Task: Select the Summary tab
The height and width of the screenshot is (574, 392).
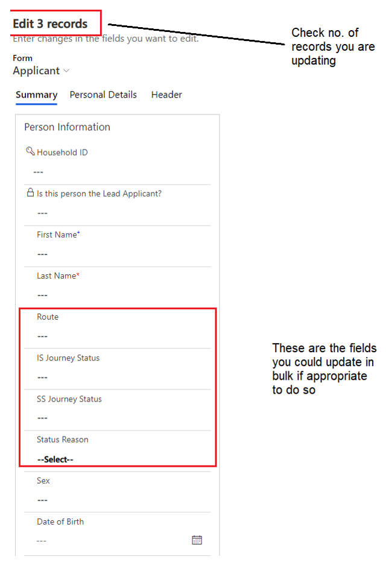Action: 36,95
